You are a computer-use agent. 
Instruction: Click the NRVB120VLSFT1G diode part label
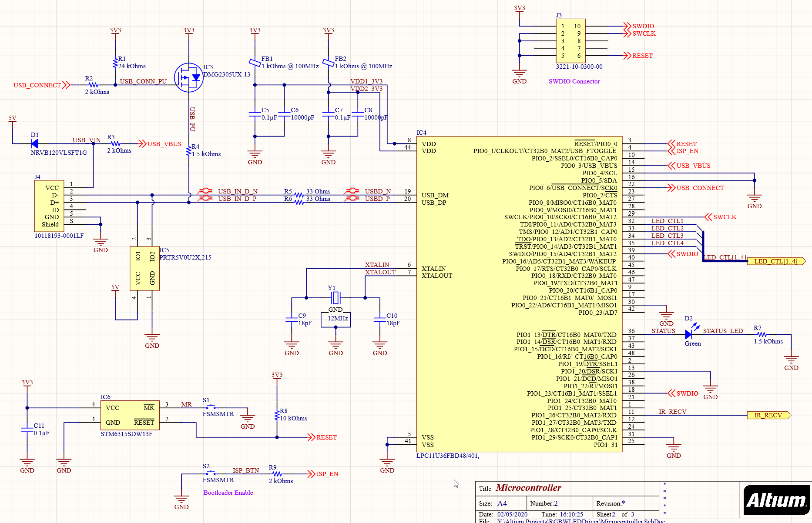click(x=59, y=153)
